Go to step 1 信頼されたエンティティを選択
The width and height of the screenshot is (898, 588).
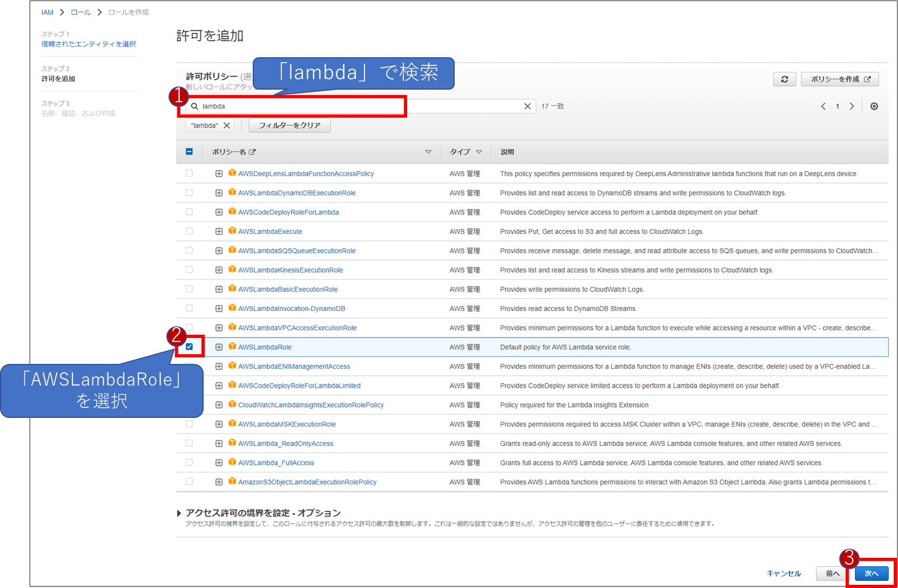[x=89, y=44]
